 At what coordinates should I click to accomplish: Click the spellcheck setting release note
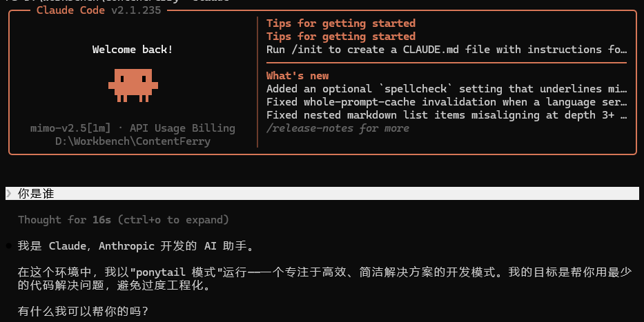pos(447,89)
